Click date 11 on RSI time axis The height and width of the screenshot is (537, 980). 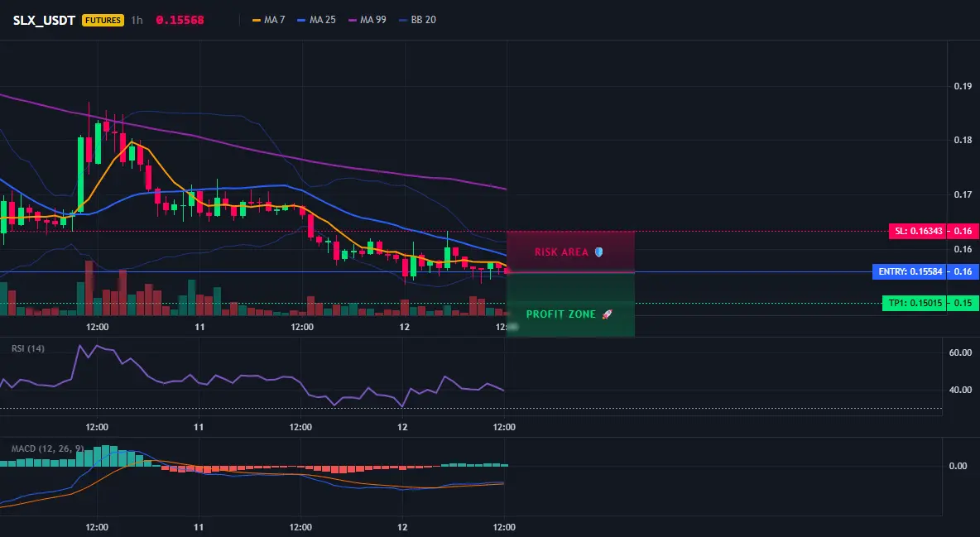pos(199,427)
